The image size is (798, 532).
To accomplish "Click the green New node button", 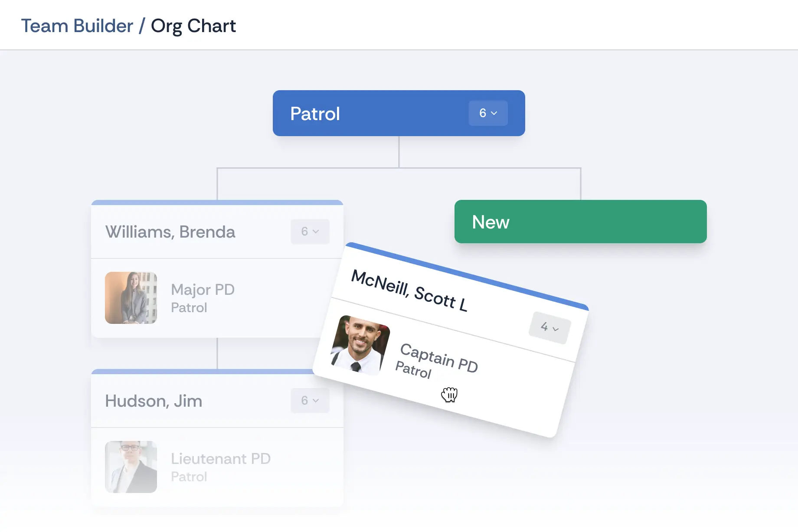I will 580,222.
